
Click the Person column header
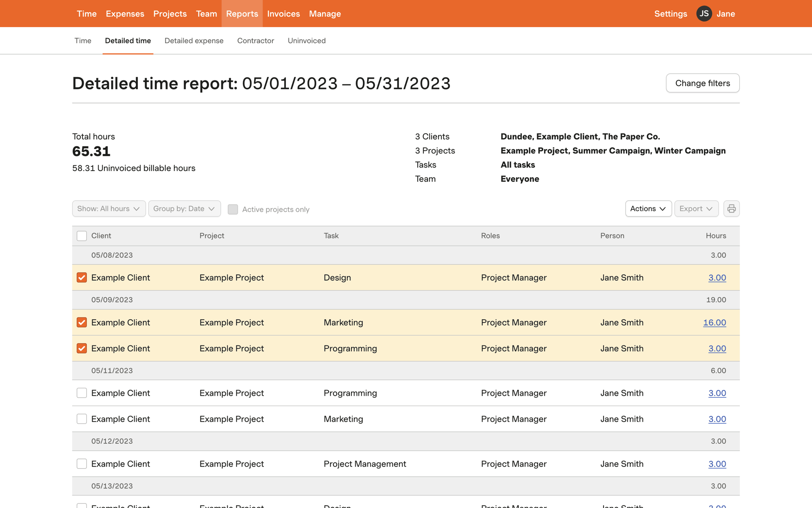(x=612, y=236)
